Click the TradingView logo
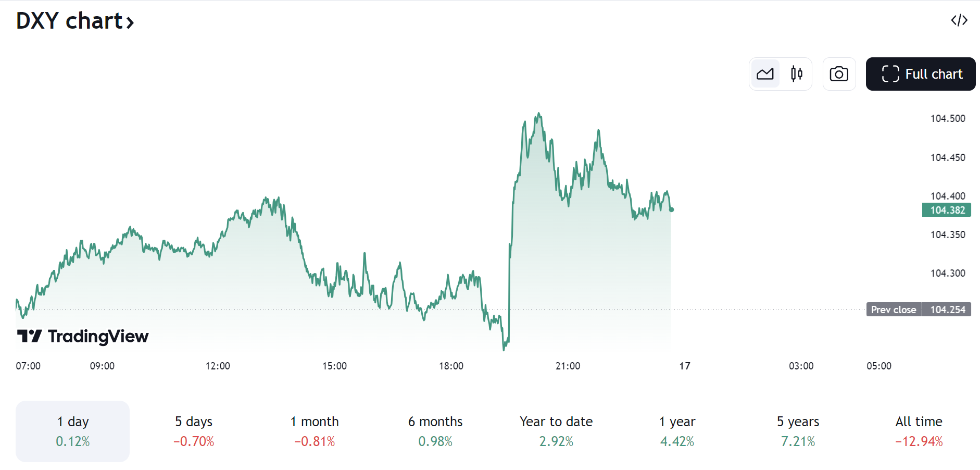This screenshot has width=980, height=470. click(83, 336)
